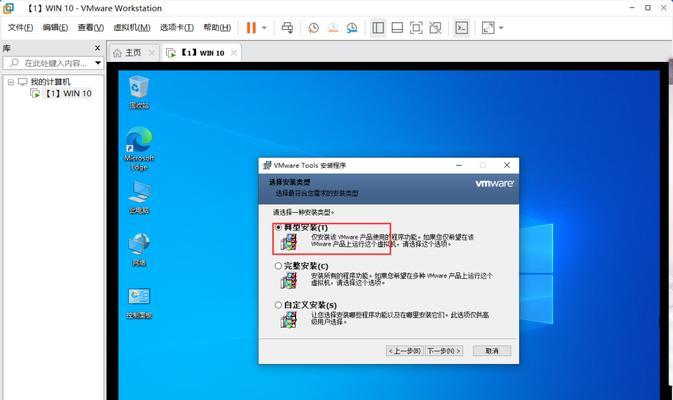Close the 【1】WIN 10 tab
Image resolution: width=673 pixels, height=400 pixels.
tap(233, 53)
